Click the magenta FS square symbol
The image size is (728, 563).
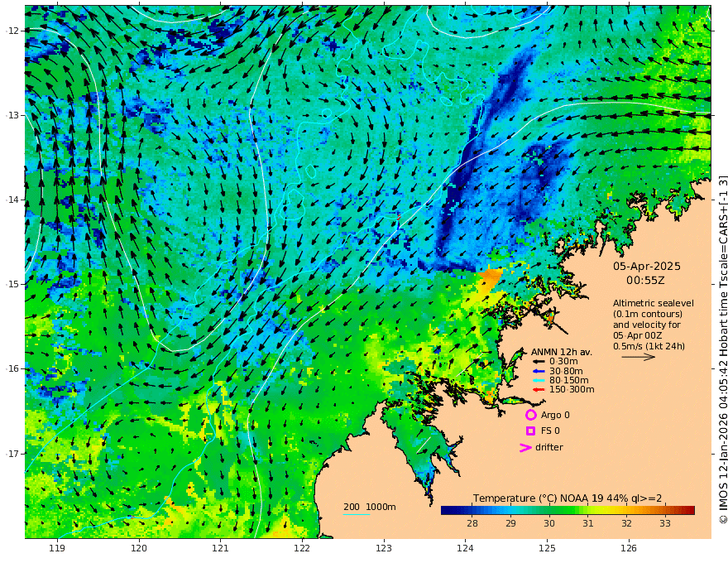[530, 431]
